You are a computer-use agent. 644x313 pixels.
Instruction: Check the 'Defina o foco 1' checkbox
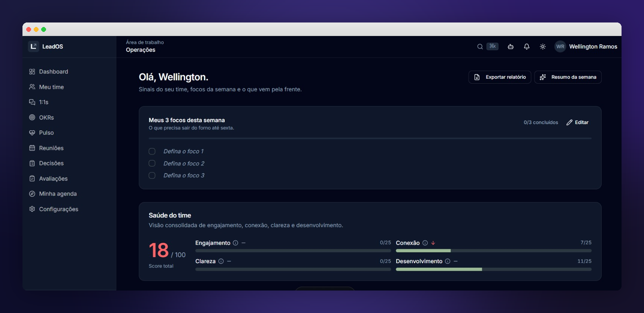click(152, 151)
